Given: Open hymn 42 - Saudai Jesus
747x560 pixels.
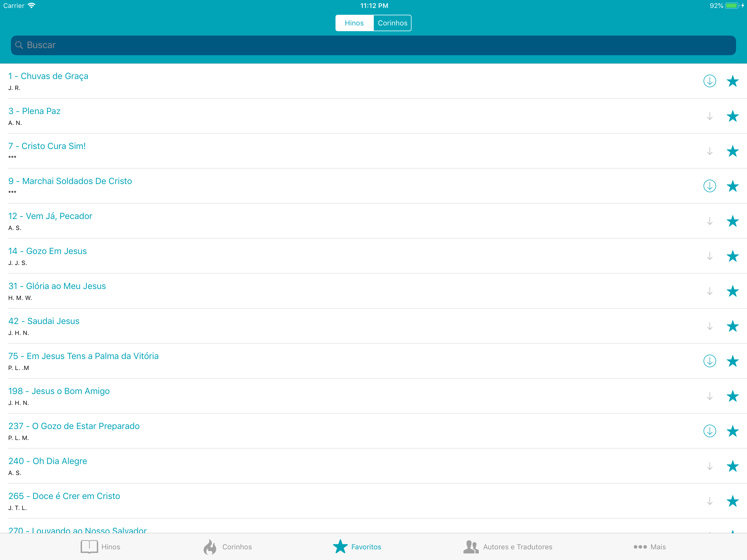Looking at the screenshot, I should [x=373, y=326].
